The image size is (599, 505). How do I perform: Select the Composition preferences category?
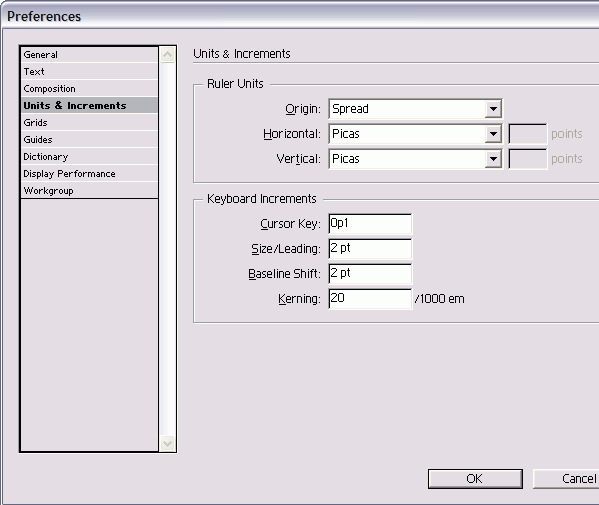(89, 89)
